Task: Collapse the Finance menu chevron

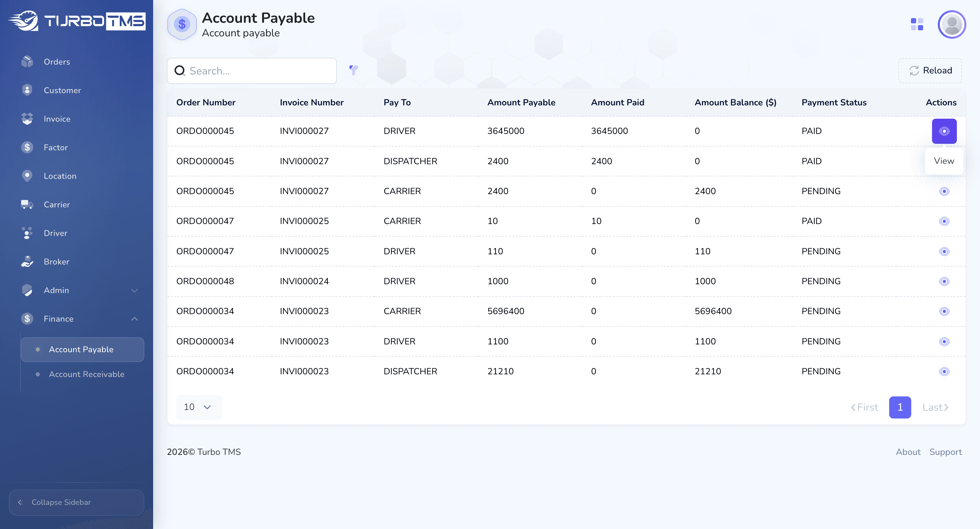Action: coord(134,319)
